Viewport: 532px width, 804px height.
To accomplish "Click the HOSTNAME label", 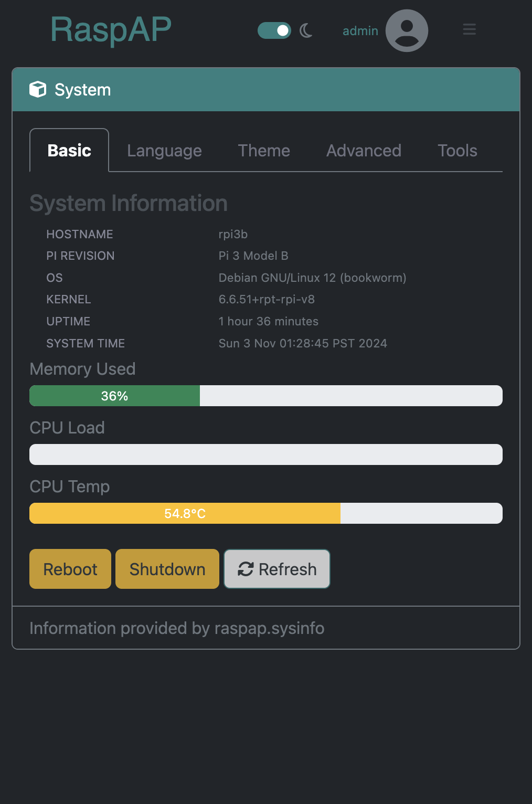I will [x=80, y=234].
